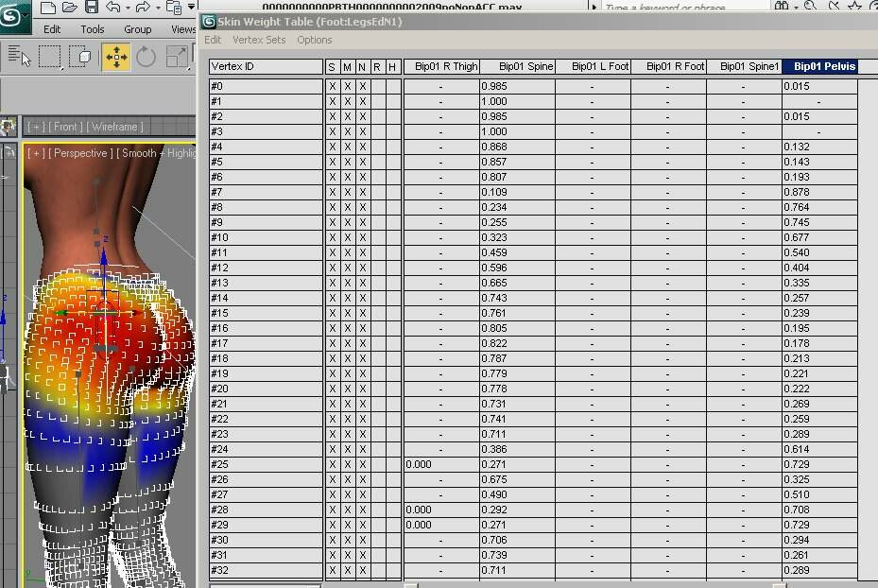The image size is (878, 588).
Task: Open the quick access toolbar customize dropdown
Action: point(191,8)
